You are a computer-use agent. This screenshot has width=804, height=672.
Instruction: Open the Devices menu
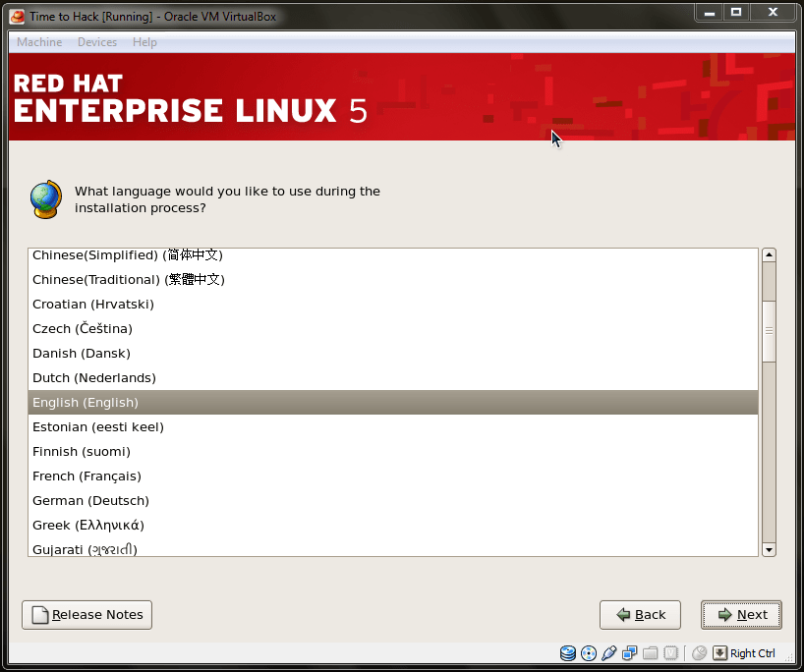(97, 42)
